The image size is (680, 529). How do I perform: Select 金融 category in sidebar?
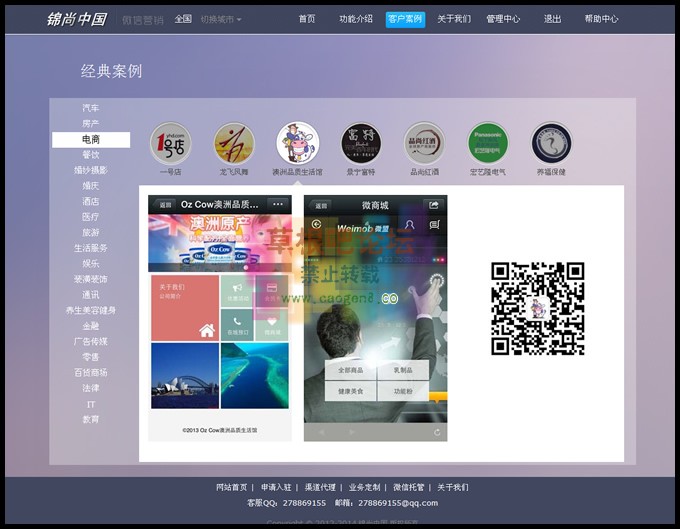pyautogui.click(x=91, y=326)
